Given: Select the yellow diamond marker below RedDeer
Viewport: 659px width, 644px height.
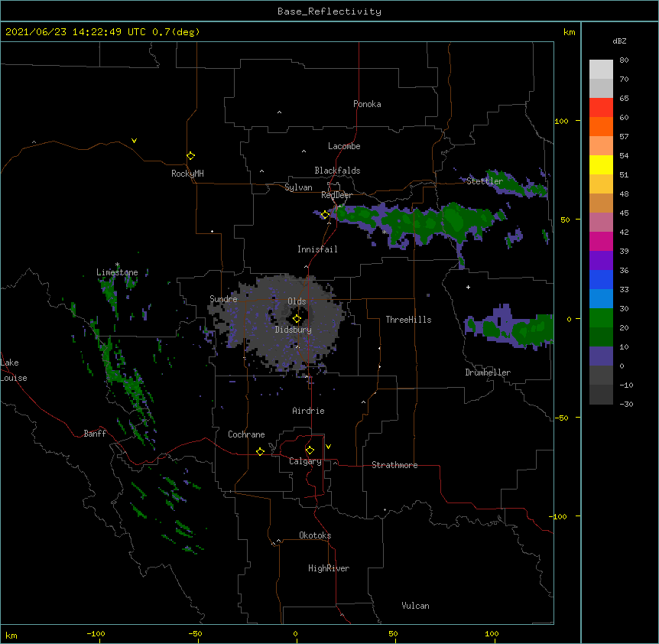Looking at the screenshot, I should pyautogui.click(x=325, y=215).
